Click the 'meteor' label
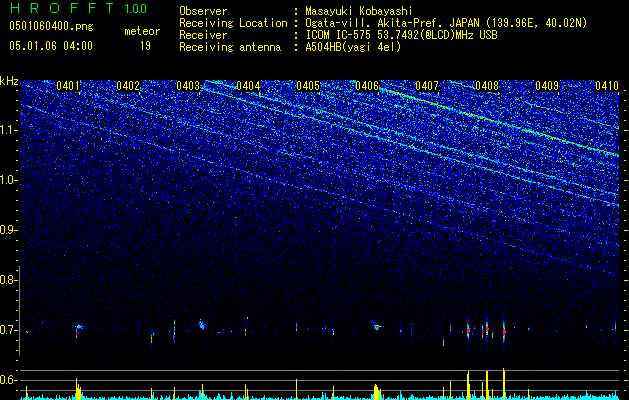This screenshot has width=629, height=400. (142, 31)
